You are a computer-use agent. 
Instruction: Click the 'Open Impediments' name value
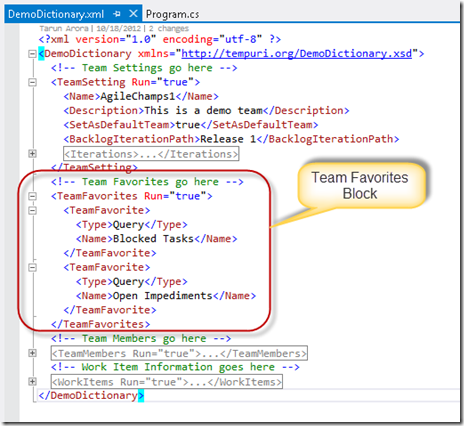[x=163, y=296]
